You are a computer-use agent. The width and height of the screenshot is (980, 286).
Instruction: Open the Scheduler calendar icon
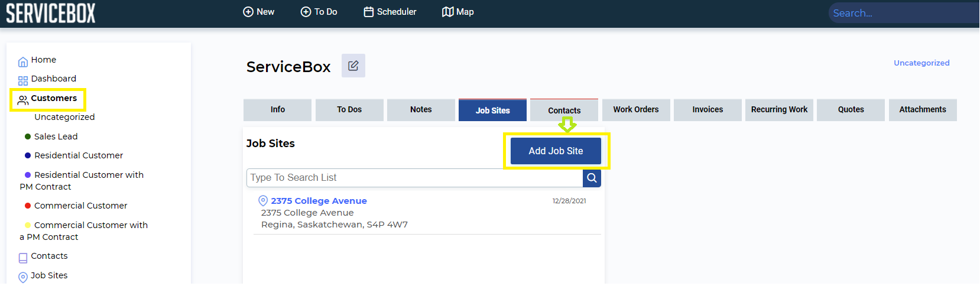[369, 12]
